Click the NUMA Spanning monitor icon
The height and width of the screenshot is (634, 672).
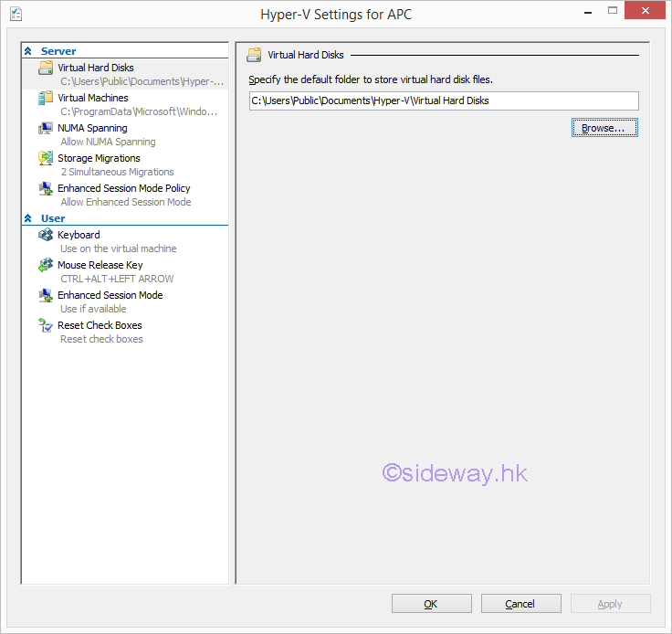(x=46, y=128)
